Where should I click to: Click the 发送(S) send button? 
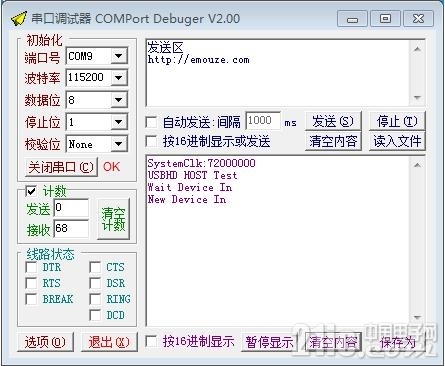point(333,121)
